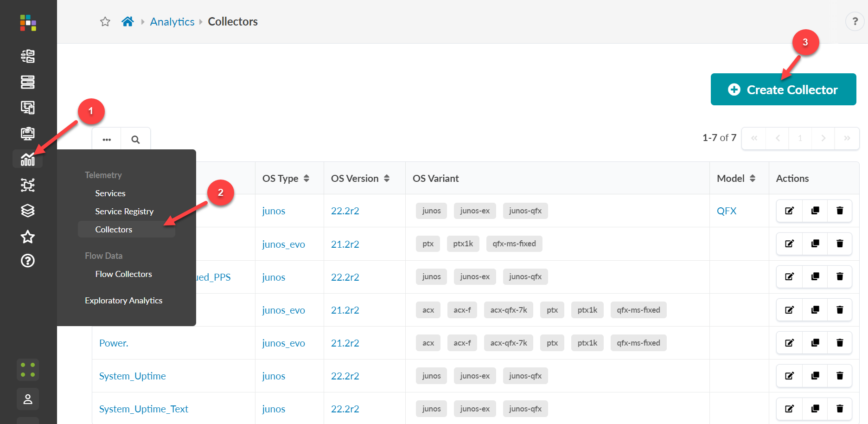Click the Create Collector button
Viewport: 868px width, 424px height.
point(783,90)
